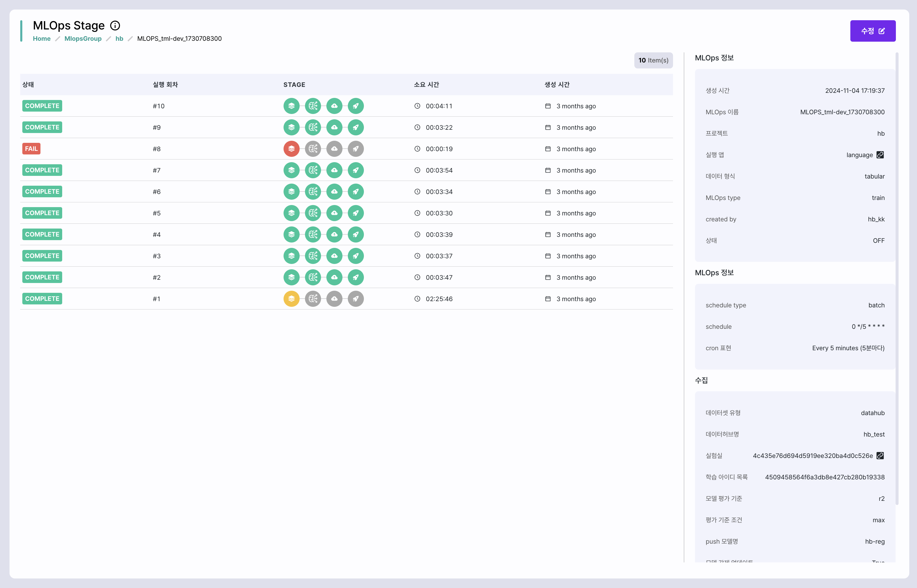Click the grey rocket icon in run #1
917x588 pixels.
(x=356, y=298)
